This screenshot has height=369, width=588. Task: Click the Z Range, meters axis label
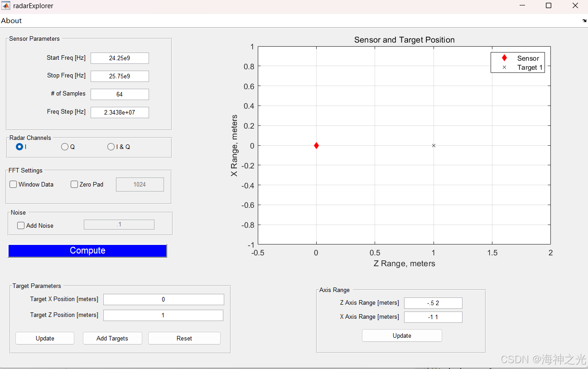[404, 264]
